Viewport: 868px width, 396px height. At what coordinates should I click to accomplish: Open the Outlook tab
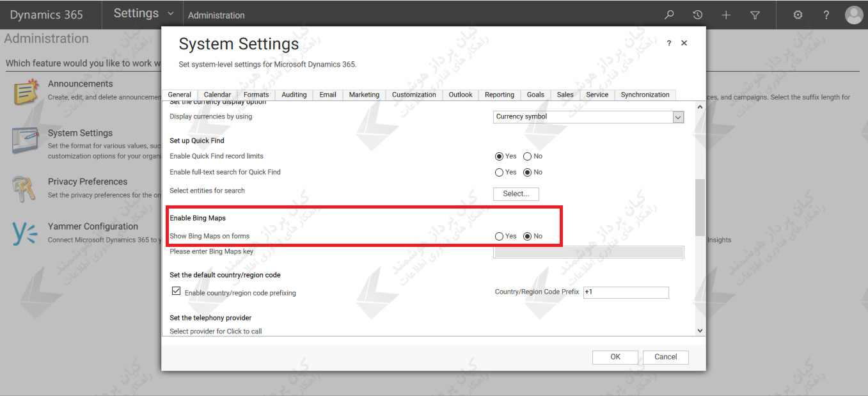(461, 95)
